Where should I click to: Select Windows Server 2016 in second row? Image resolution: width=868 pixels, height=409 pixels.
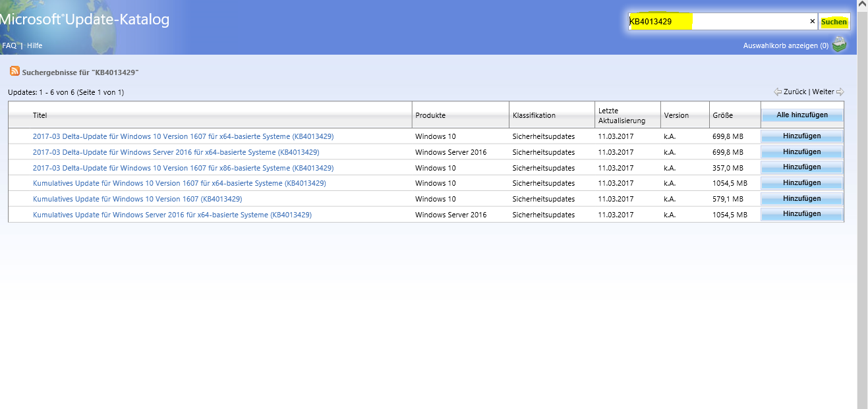coord(451,152)
